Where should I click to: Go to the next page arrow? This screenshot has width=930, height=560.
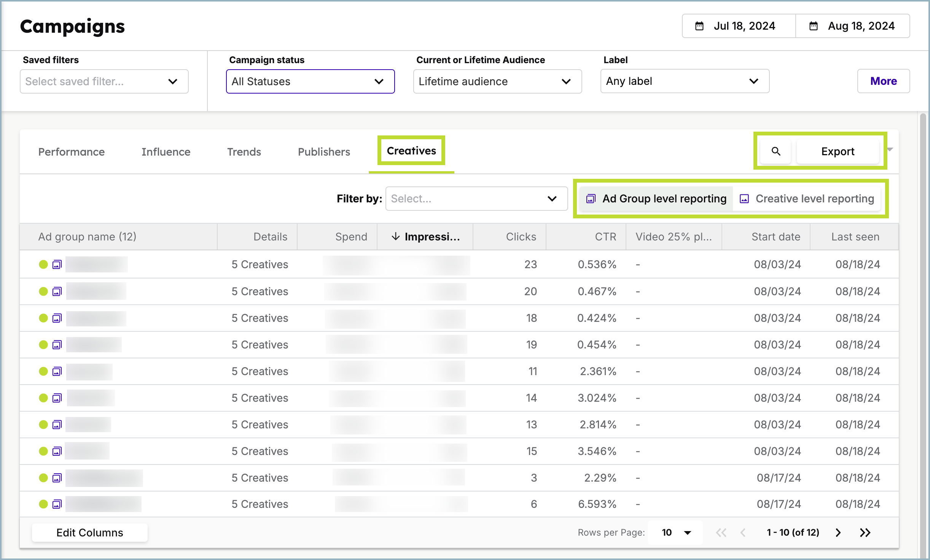click(838, 533)
